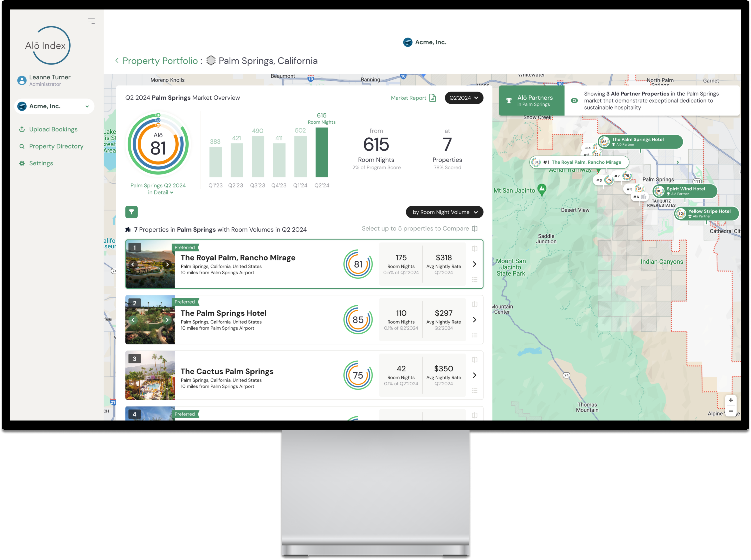This screenshot has width=751, height=560.
Task: Open details chevron for The Palm Springs Hotel
Action: click(x=475, y=320)
